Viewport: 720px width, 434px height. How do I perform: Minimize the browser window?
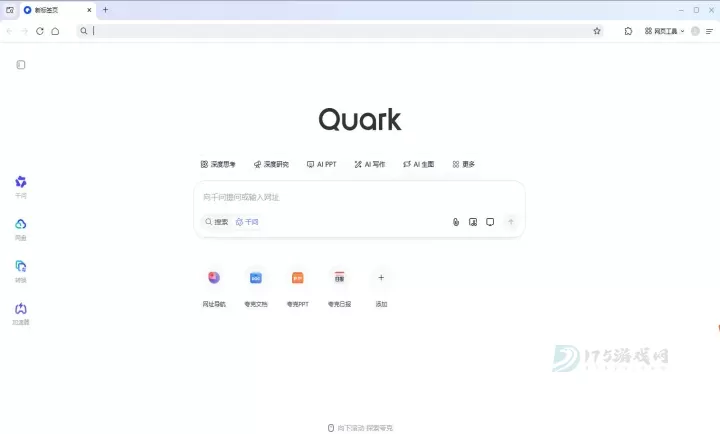point(681,10)
